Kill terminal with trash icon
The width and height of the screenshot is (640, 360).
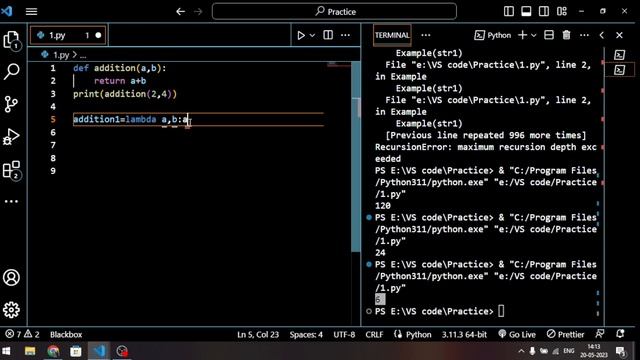coord(567,35)
